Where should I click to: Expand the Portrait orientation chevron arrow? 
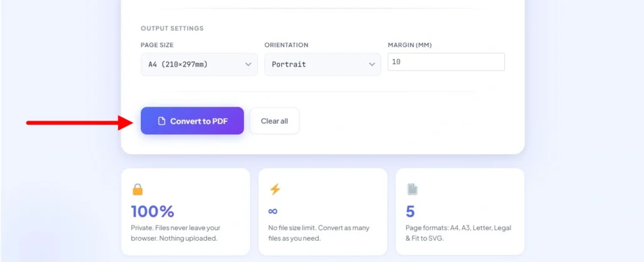[x=371, y=64]
